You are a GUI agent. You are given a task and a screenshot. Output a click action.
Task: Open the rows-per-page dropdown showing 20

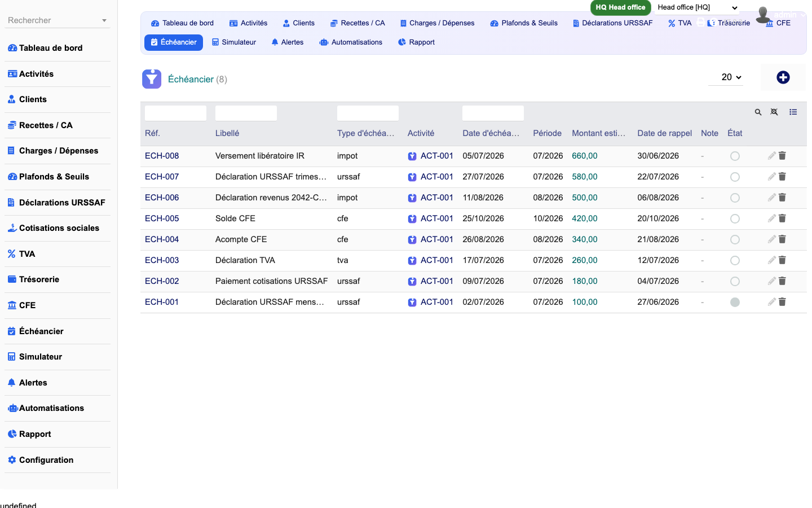click(726, 77)
